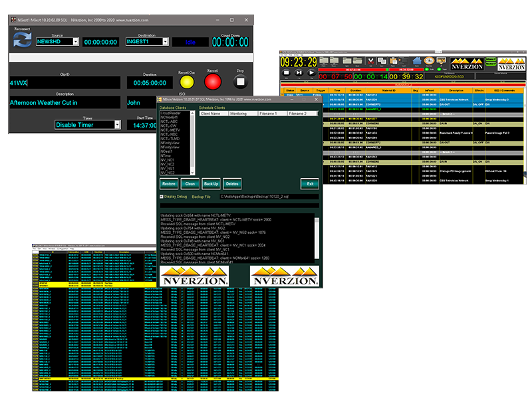Image resolution: width=532 pixels, height=398 pixels.
Task: Click the Deletes button in NBase
Action: (232, 184)
